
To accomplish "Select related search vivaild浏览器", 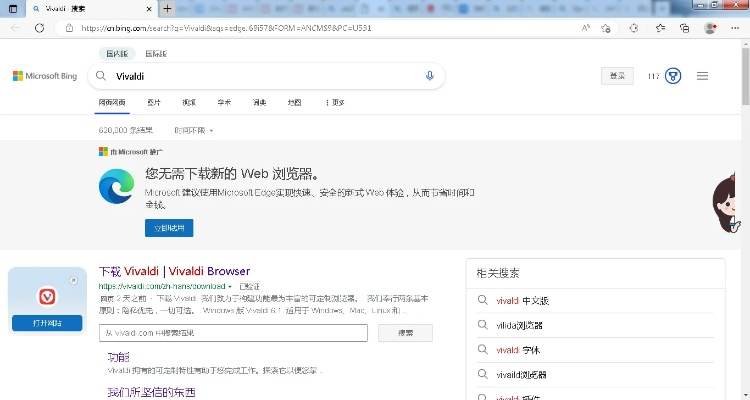I will [521, 375].
